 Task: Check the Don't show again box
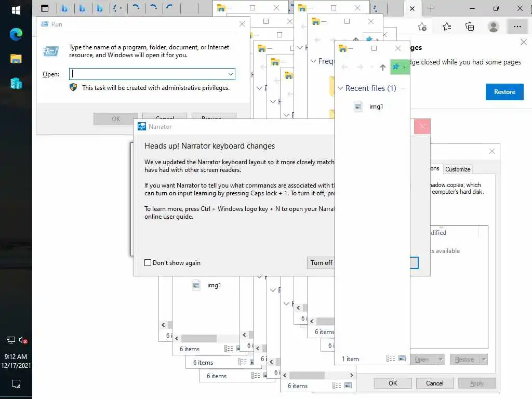pyautogui.click(x=148, y=262)
